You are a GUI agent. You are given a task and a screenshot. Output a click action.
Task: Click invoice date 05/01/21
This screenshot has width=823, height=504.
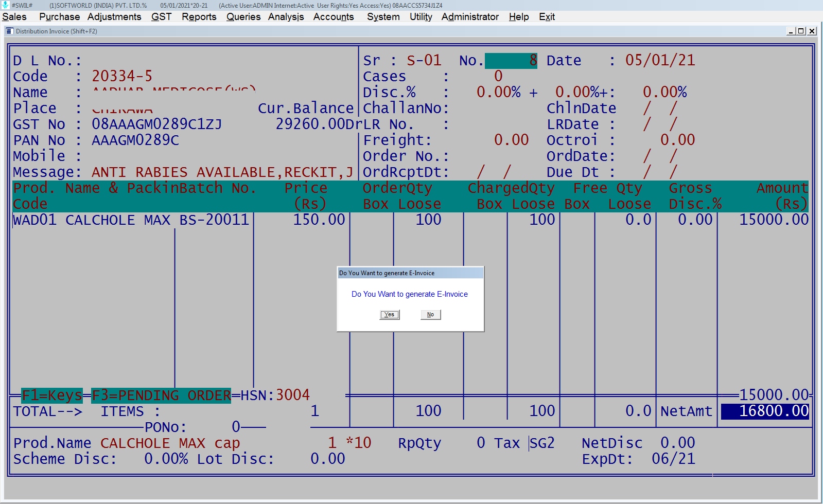tap(660, 61)
